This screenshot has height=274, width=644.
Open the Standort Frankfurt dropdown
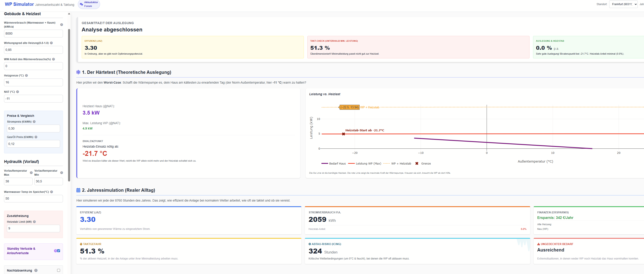click(623, 4)
